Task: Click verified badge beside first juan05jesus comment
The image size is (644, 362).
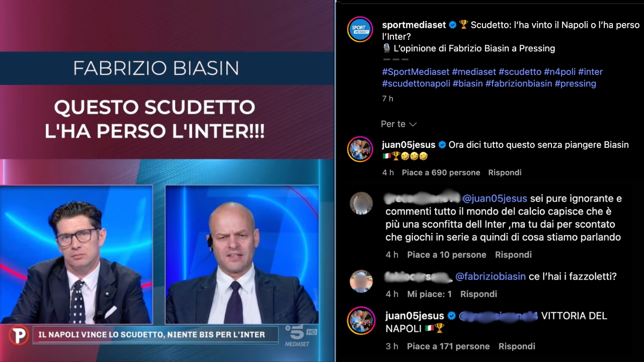Action: pyautogui.click(x=442, y=145)
